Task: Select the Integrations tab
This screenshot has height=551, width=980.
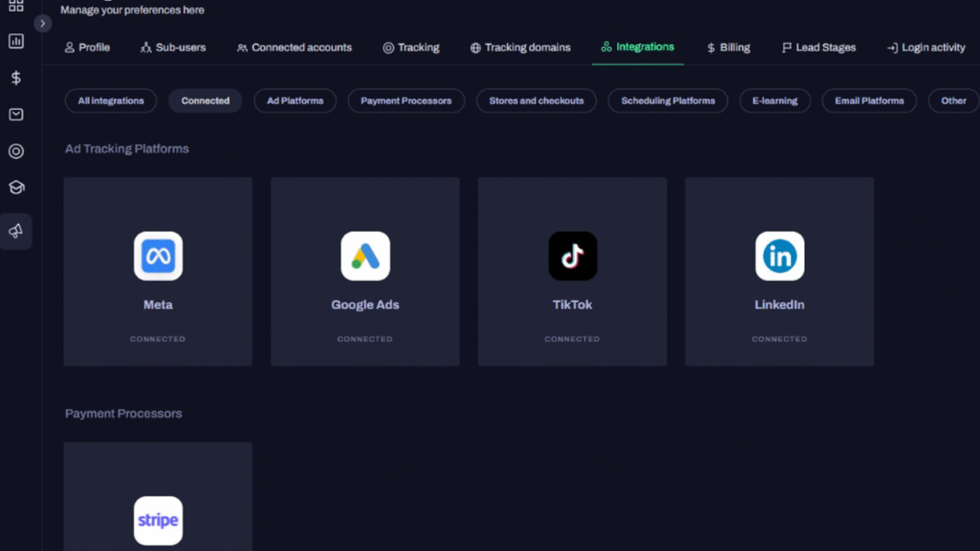Action: coord(638,47)
